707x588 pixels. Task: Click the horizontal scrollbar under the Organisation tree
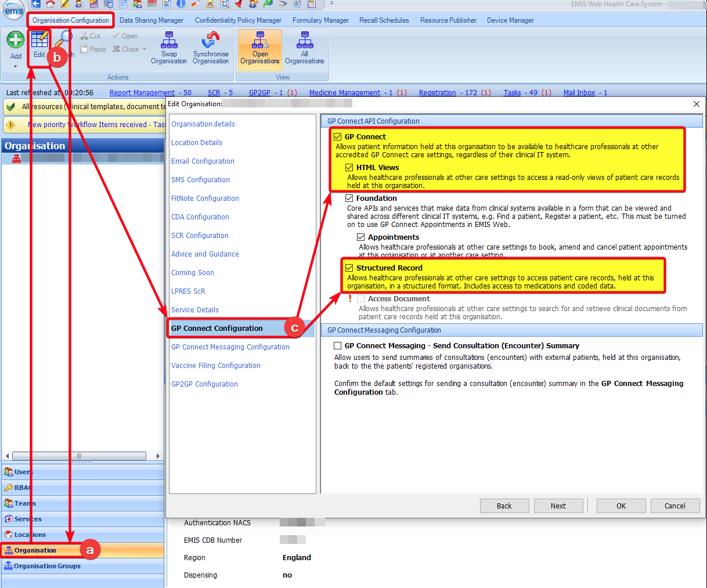79,456
